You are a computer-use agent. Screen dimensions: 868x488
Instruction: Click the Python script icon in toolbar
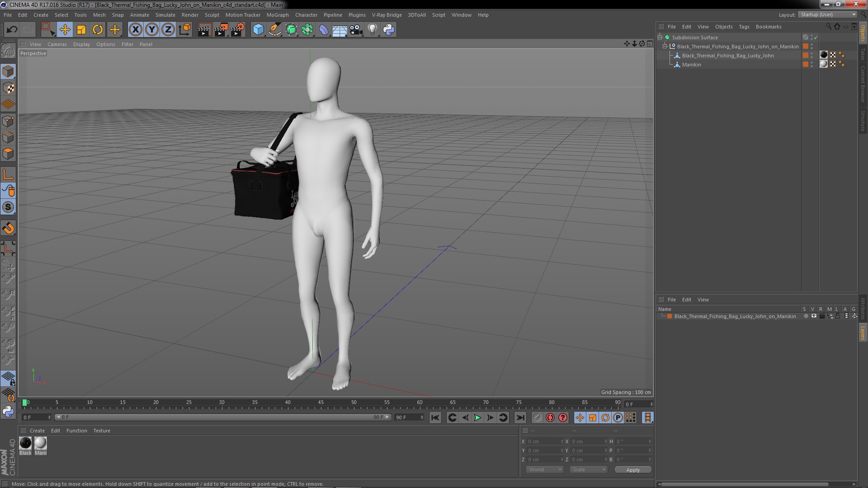pos(389,30)
